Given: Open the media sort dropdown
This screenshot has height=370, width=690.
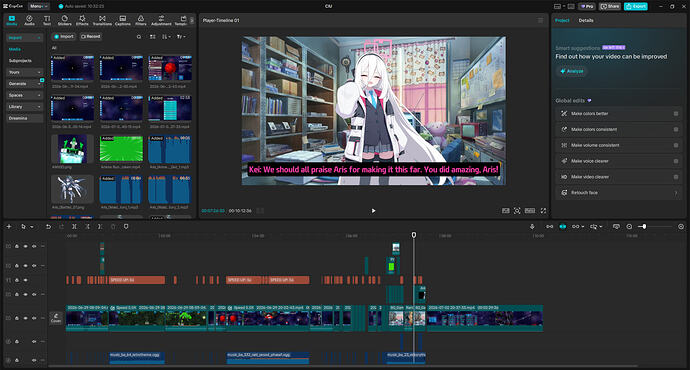Looking at the screenshot, I should [x=166, y=37].
